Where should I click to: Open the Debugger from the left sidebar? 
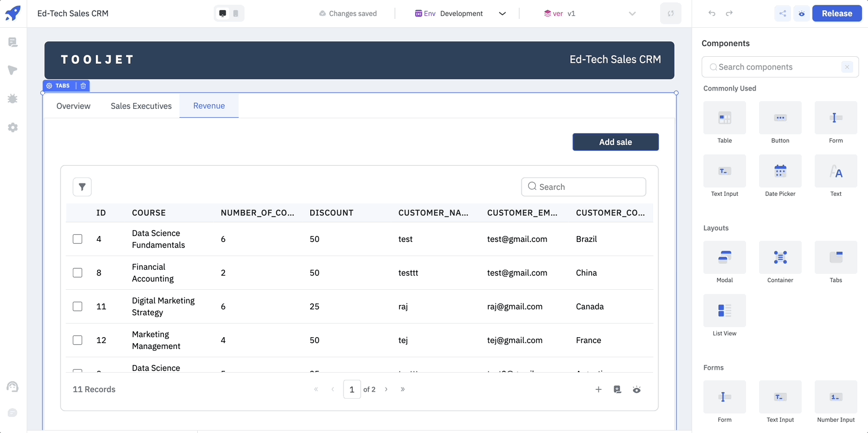(12, 99)
